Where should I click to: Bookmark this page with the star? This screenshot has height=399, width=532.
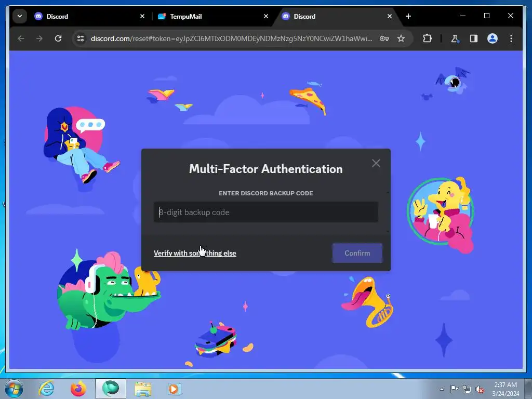click(x=401, y=38)
